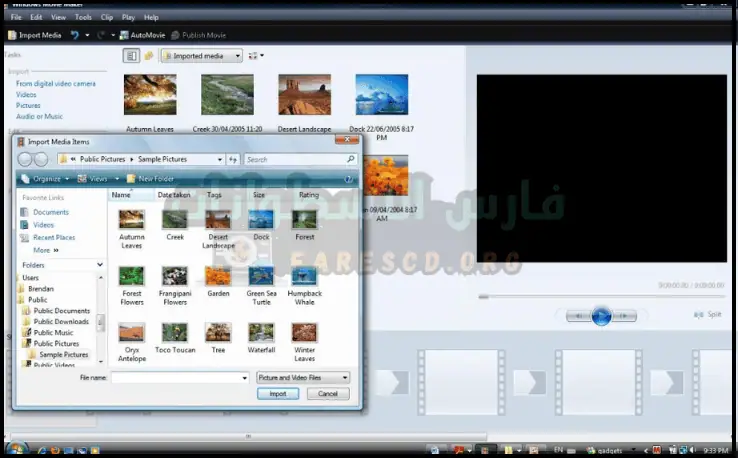Step to the next frame

[624, 316]
